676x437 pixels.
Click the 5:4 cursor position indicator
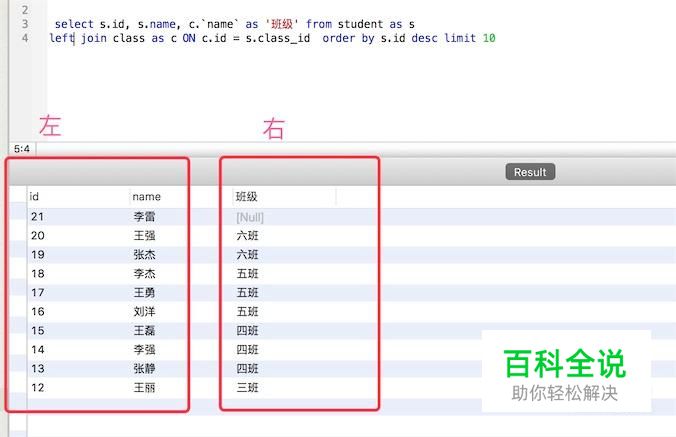point(22,149)
